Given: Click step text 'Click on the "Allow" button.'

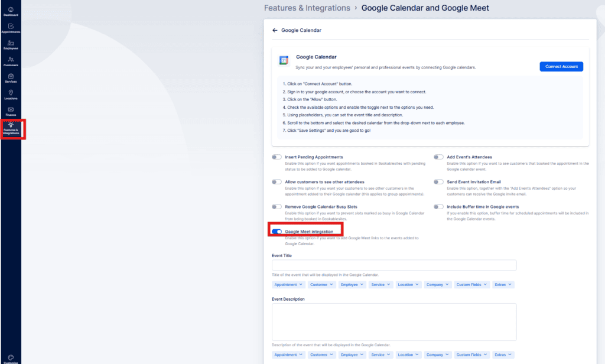Looking at the screenshot, I should (312, 99).
